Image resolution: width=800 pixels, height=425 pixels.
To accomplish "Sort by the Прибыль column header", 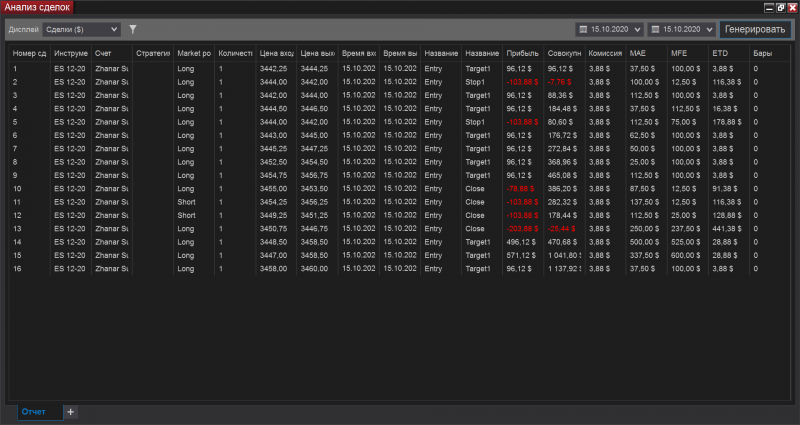I will 523,54.
